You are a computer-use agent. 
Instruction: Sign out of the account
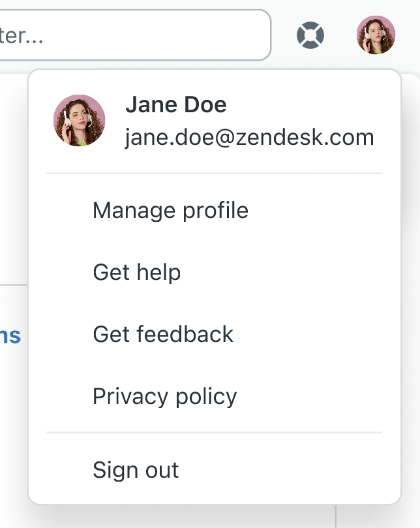point(215,470)
